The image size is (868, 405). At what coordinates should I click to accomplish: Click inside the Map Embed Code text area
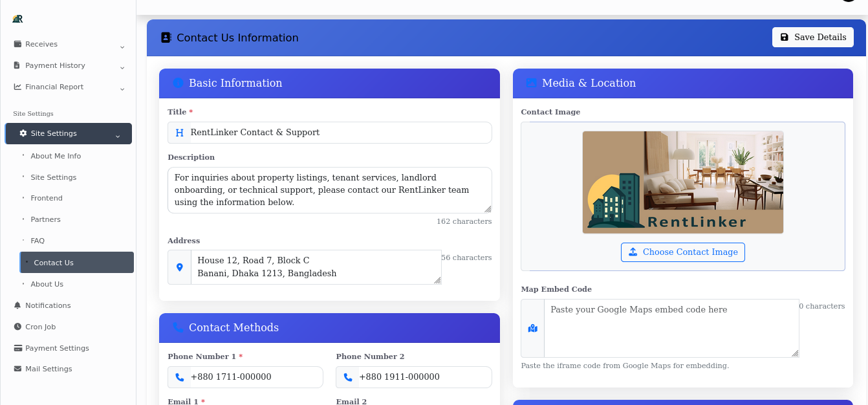(x=671, y=328)
